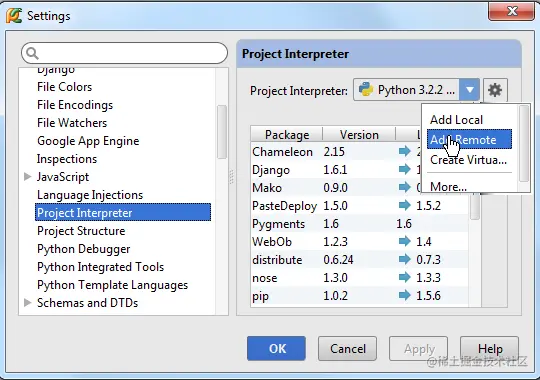This screenshot has width=540, height=380.
Task: Choose Create VirtualEnv from the popup
Action: 468,160
